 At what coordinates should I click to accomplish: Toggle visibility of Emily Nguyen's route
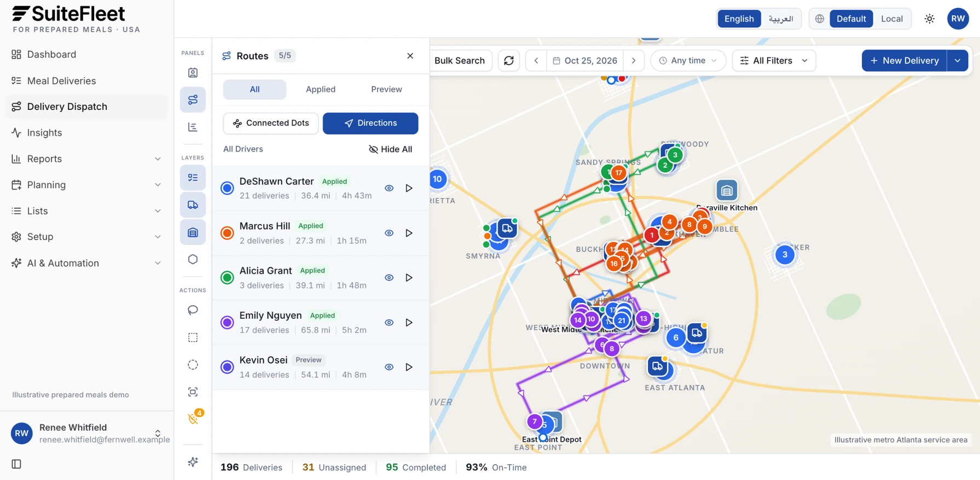[x=389, y=323]
